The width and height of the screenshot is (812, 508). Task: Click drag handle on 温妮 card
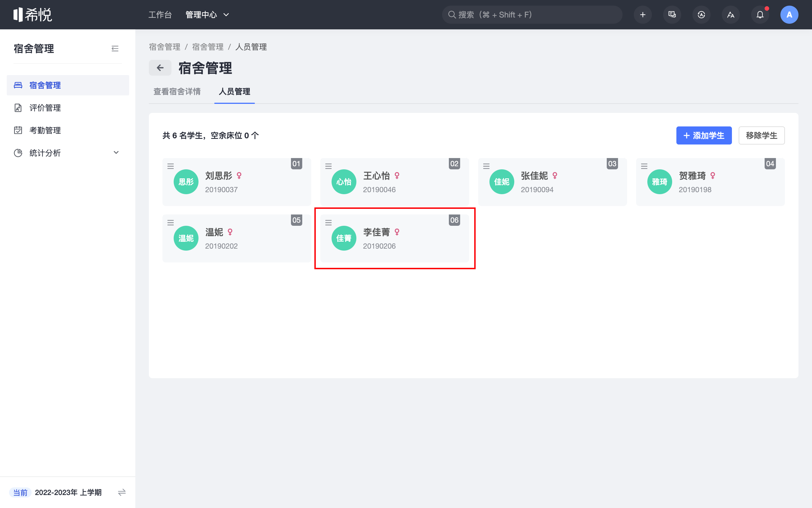pyautogui.click(x=171, y=223)
